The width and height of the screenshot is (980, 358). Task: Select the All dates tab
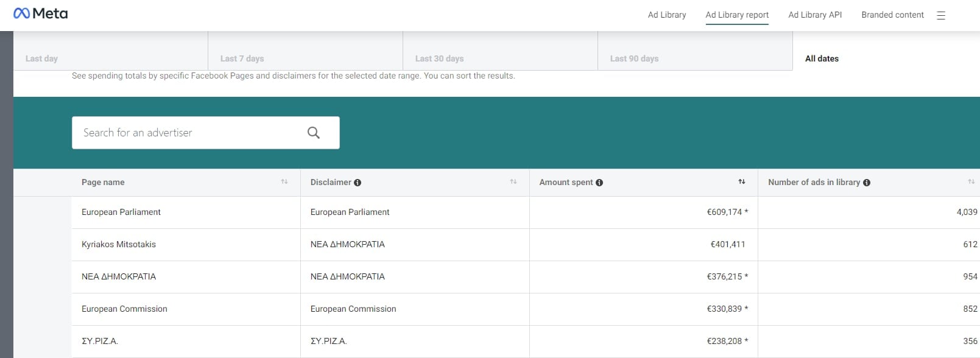[886, 51]
